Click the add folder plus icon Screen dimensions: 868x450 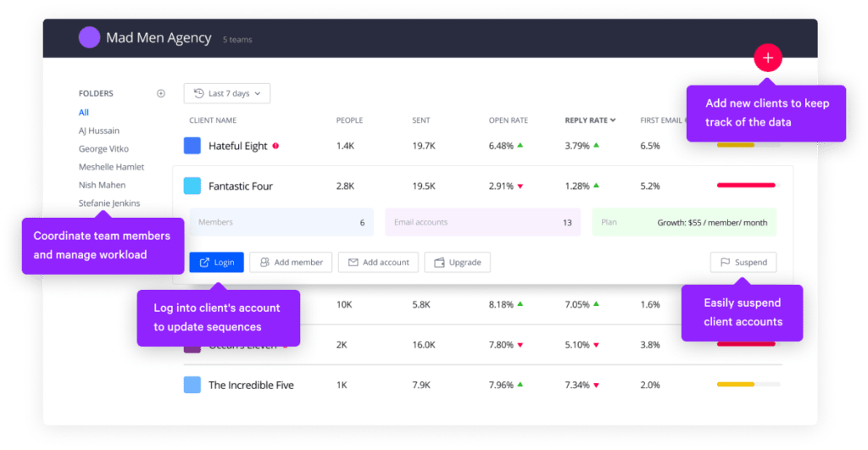point(161,94)
